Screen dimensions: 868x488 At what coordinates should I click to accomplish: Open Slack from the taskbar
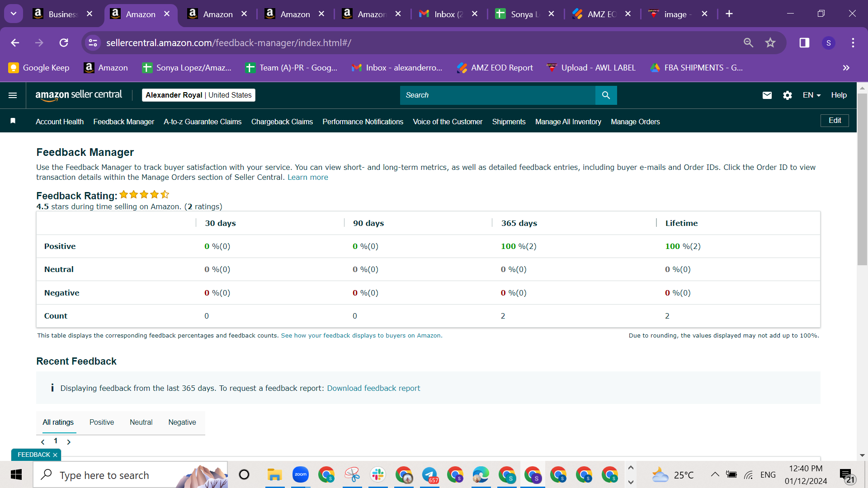pyautogui.click(x=377, y=475)
